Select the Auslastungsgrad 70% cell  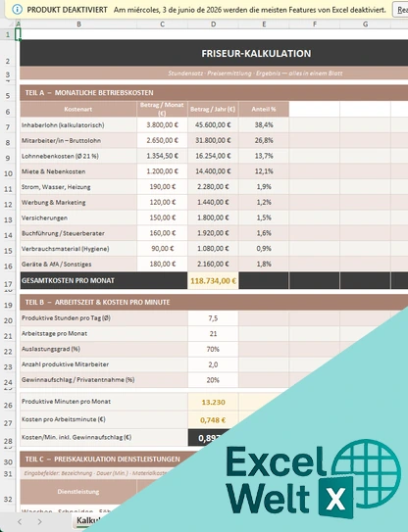coord(213,349)
